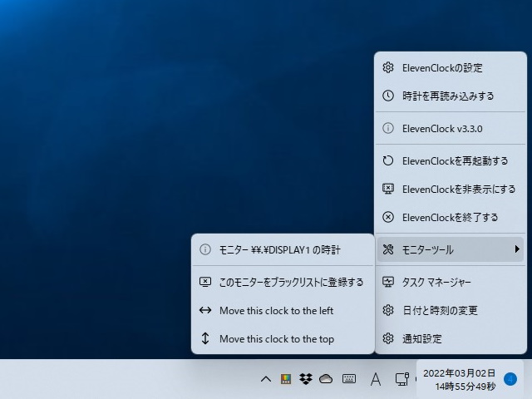Click the モニター ¥¥.¥DISPLAY1 の時計 entry
This screenshot has width=532, height=399.
pos(283,250)
